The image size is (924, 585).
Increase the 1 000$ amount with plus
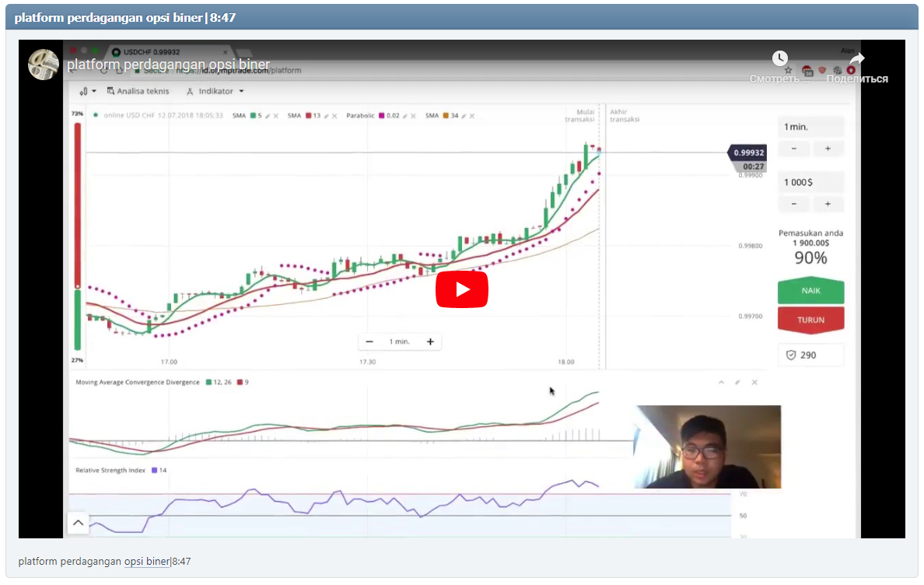tap(828, 204)
